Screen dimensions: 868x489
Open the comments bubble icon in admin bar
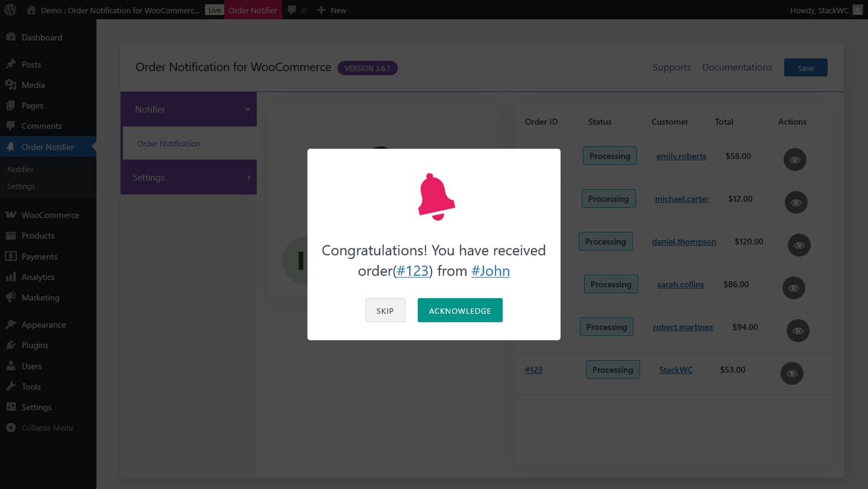(292, 10)
